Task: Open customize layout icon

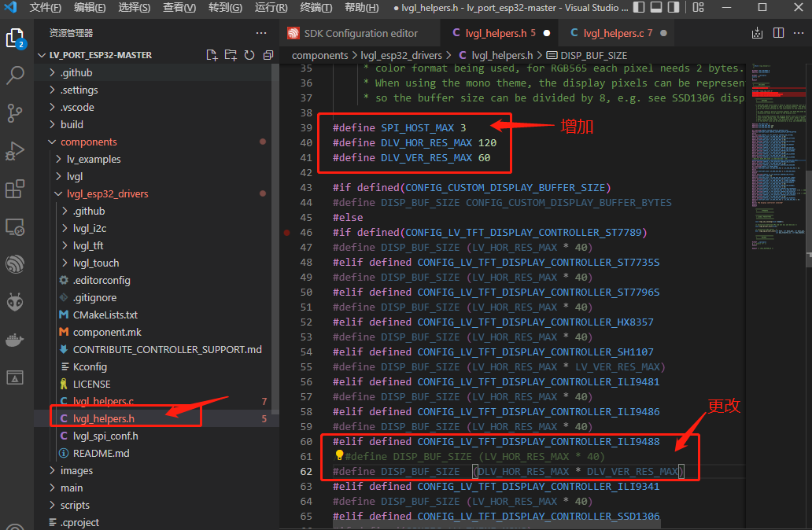Action: coord(699,7)
